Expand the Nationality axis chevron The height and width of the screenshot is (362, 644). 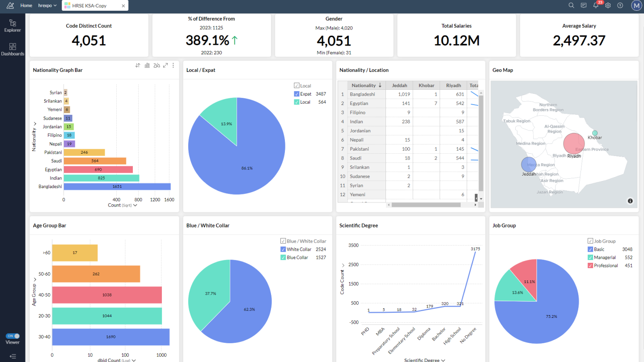tap(34, 123)
